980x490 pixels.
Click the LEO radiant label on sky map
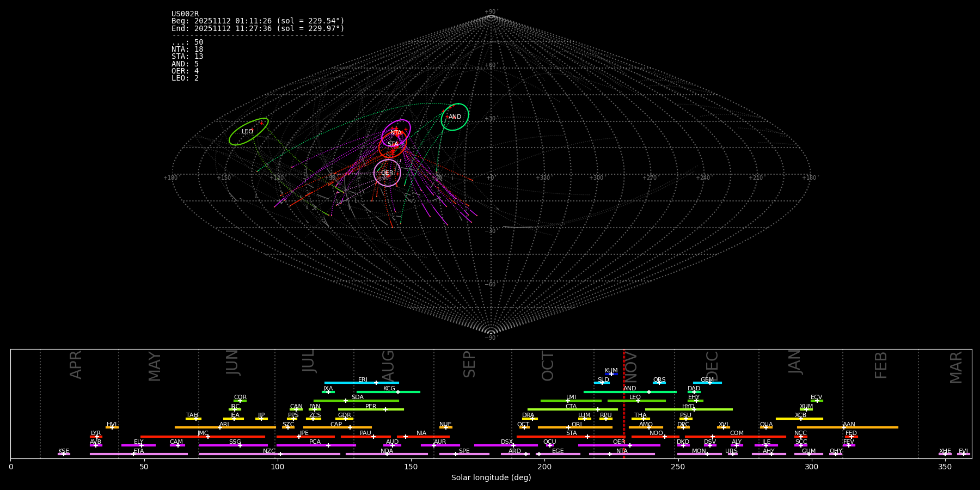(247, 132)
